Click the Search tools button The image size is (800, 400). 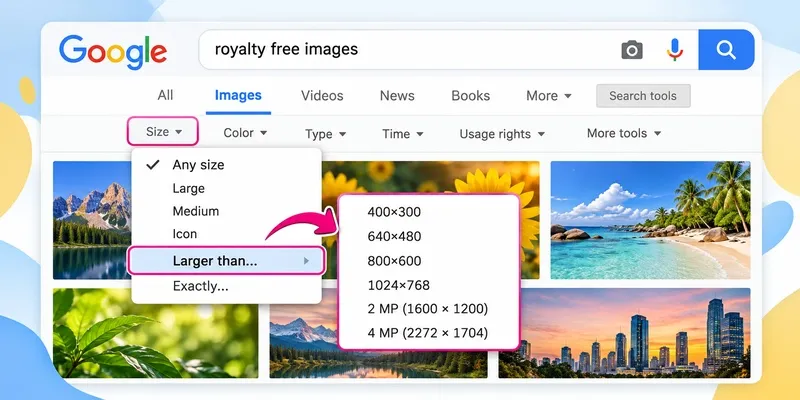(643, 96)
